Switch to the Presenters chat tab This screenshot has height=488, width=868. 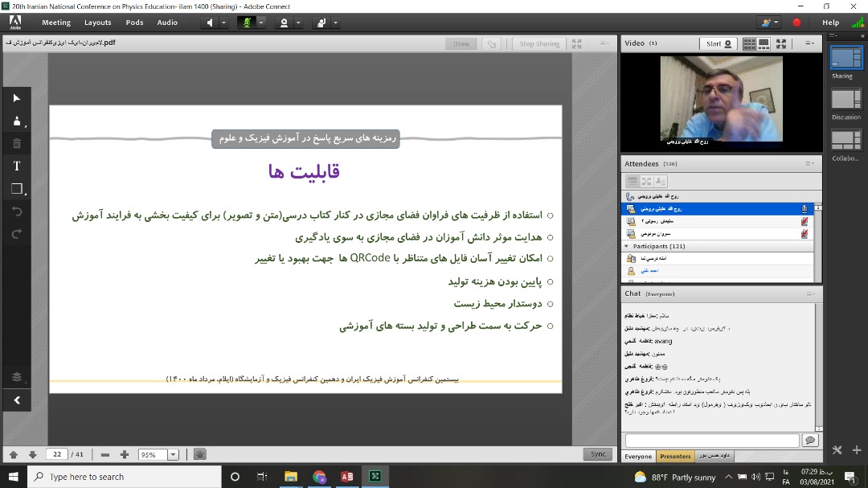pos(675,456)
